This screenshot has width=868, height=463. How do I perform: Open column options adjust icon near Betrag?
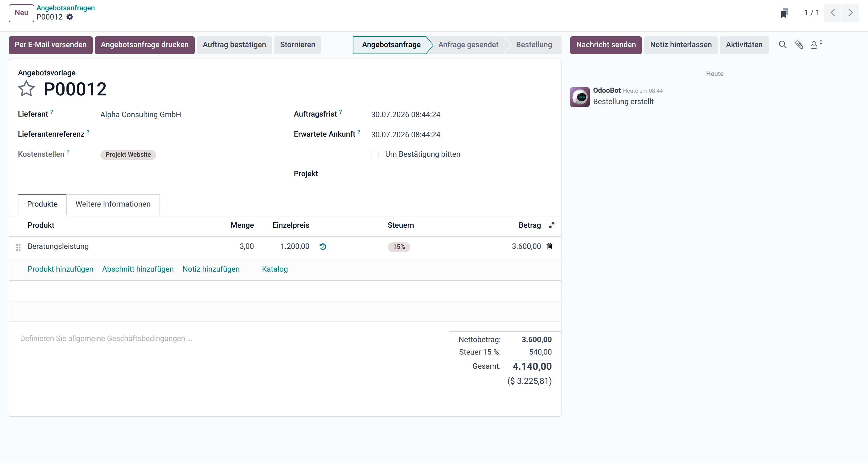coord(552,225)
